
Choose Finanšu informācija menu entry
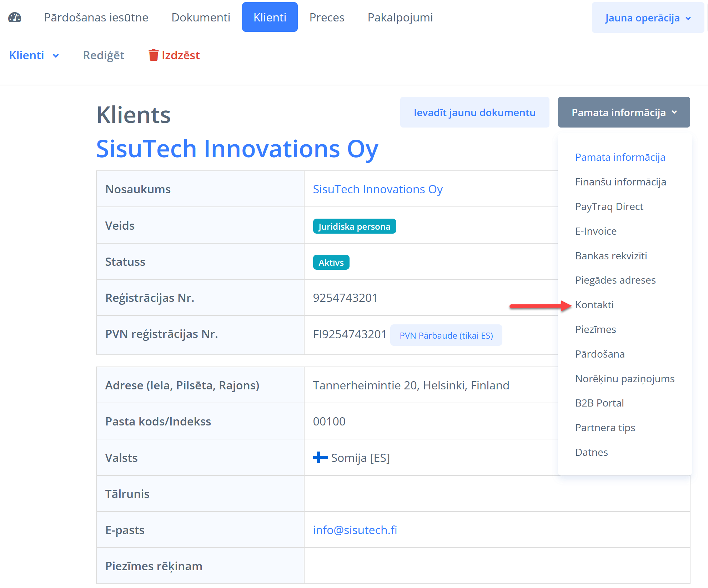click(621, 182)
